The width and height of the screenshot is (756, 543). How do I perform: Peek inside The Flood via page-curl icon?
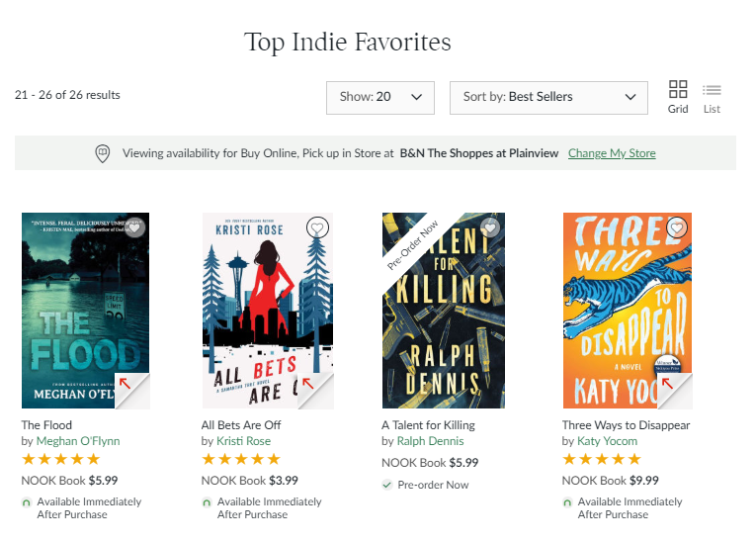(132, 391)
